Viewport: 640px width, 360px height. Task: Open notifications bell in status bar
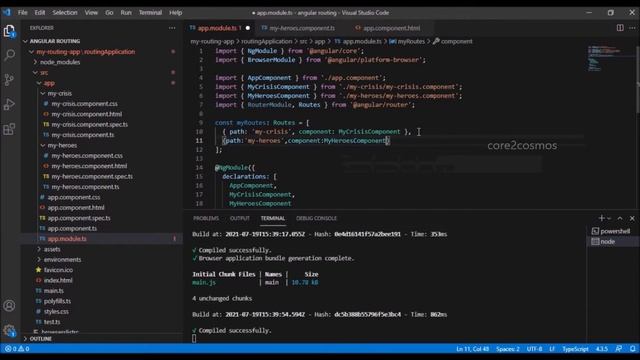click(x=632, y=349)
